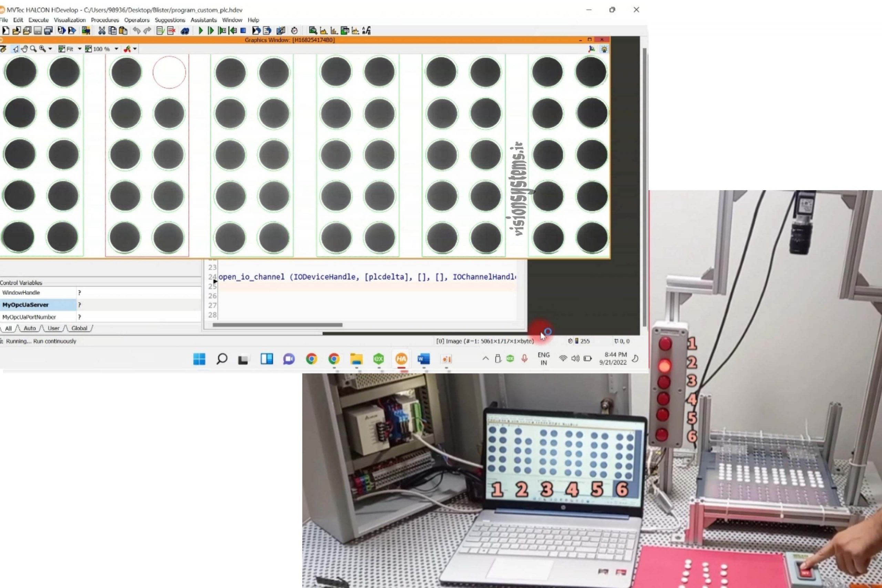Click the green Run program arrow
Screen dimensions: 882x588
point(200,31)
